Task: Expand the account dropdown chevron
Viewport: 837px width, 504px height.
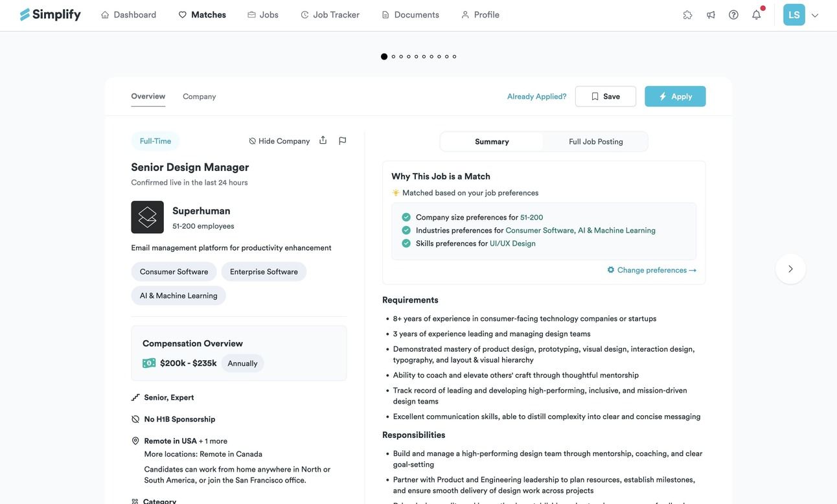Action: 815,16
